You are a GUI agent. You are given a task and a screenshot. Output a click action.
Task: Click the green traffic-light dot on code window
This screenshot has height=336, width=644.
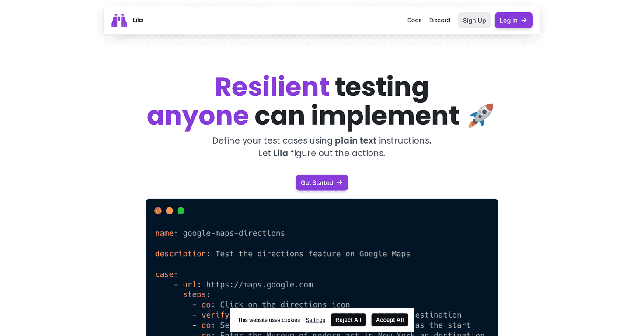coord(181,210)
